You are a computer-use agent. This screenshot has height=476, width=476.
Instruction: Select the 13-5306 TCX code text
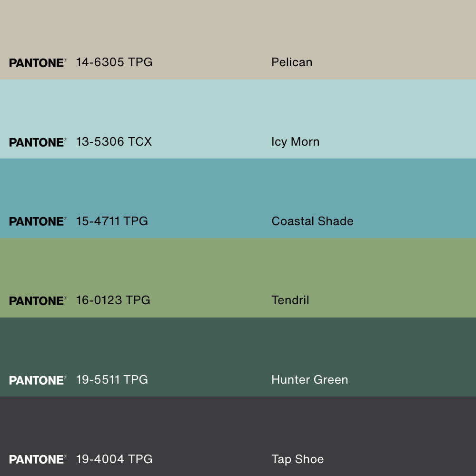click(114, 142)
